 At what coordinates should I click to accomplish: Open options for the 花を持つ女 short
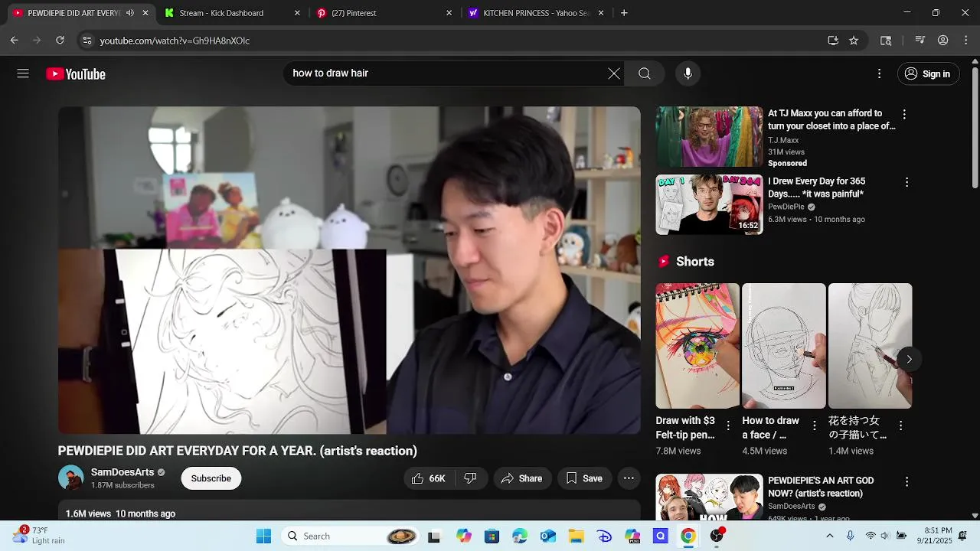[900, 425]
